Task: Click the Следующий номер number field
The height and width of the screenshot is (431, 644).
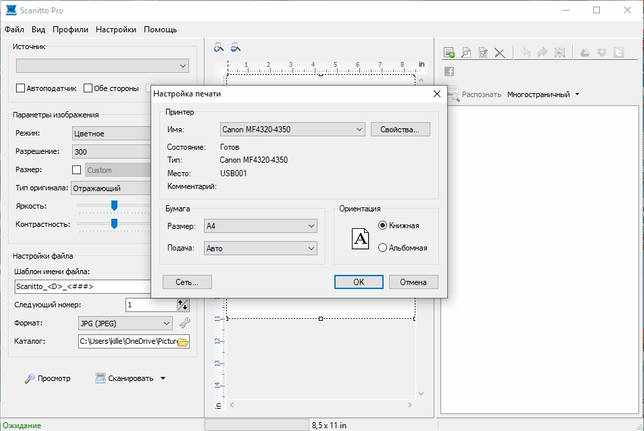Action: 151,305
